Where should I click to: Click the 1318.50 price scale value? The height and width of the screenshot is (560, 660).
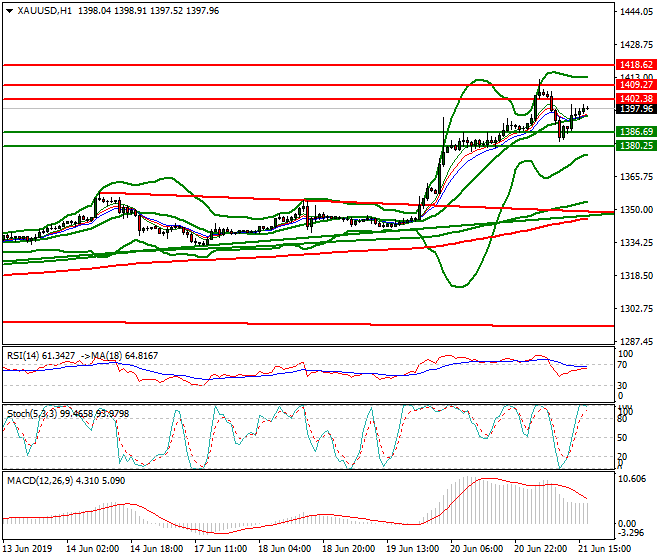click(637, 276)
